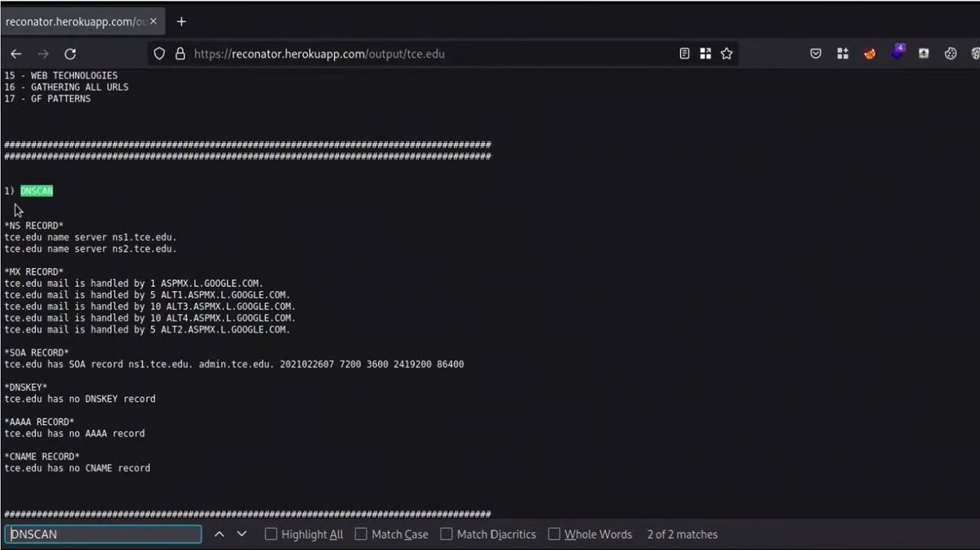Screen dimensions: 980x550
Task: Click inside the DNSCAN find field
Action: 102,534
